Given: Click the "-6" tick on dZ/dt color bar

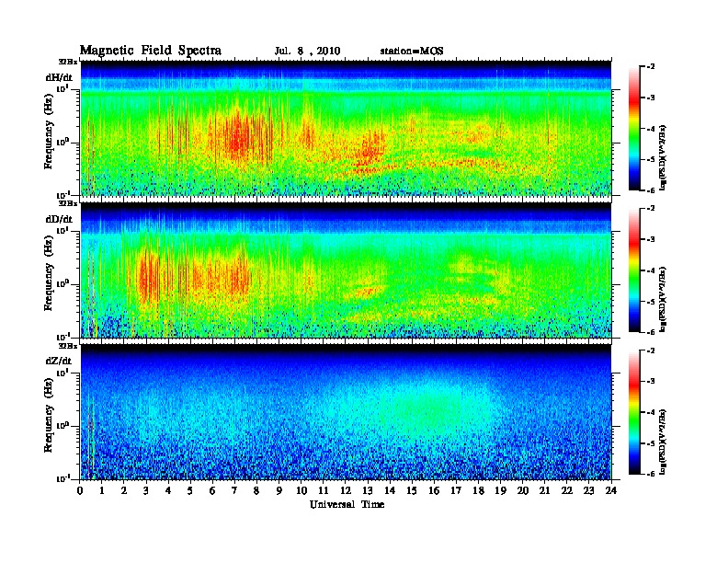Looking at the screenshot, I should pyautogui.click(x=652, y=474).
